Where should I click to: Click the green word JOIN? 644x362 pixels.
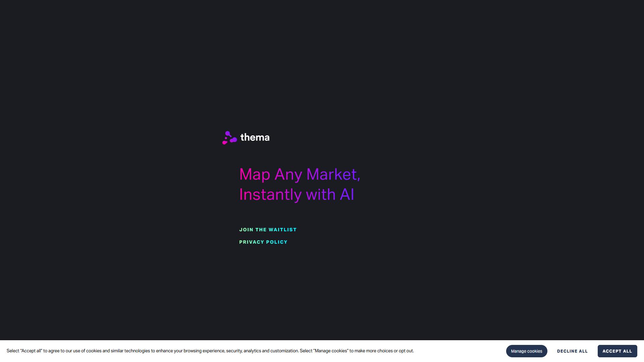tap(246, 230)
